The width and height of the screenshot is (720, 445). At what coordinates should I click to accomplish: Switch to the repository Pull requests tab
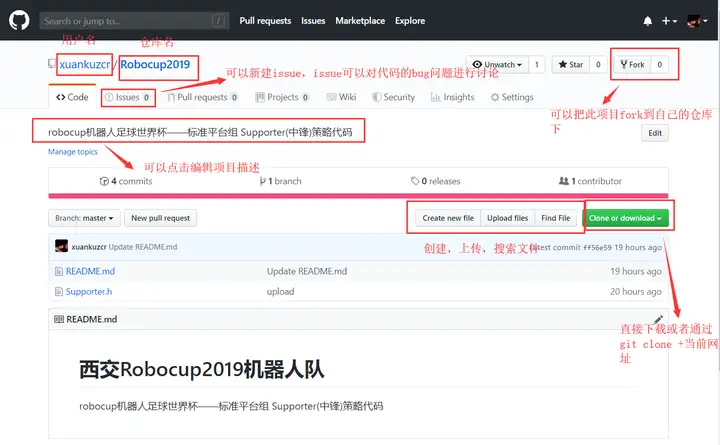[202, 97]
